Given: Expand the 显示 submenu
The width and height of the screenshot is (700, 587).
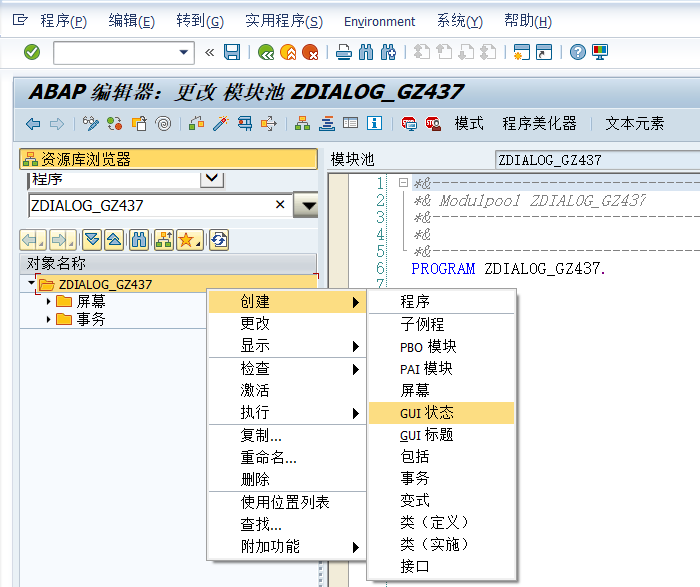Looking at the screenshot, I should pyautogui.click(x=287, y=346).
